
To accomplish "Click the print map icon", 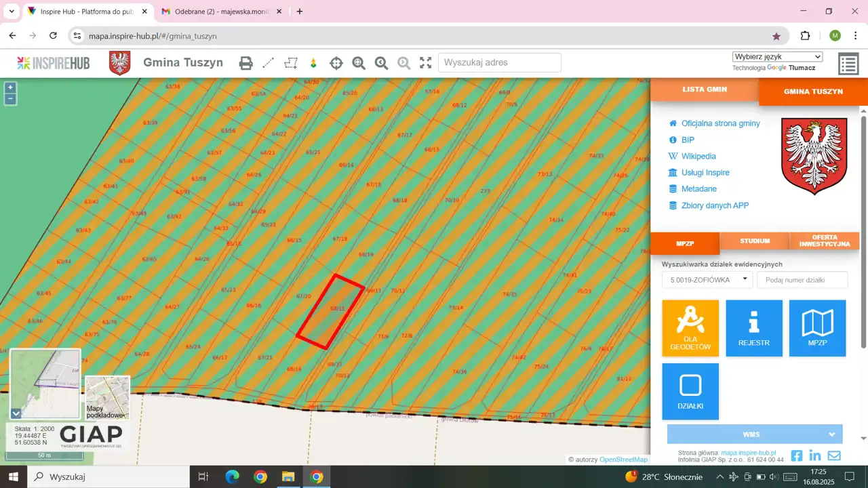I will [246, 63].
